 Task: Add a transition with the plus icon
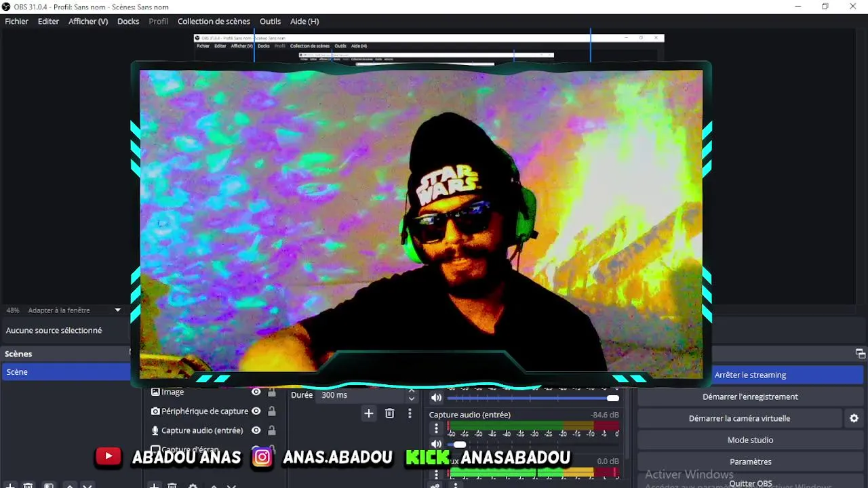(x=369, y=413)
